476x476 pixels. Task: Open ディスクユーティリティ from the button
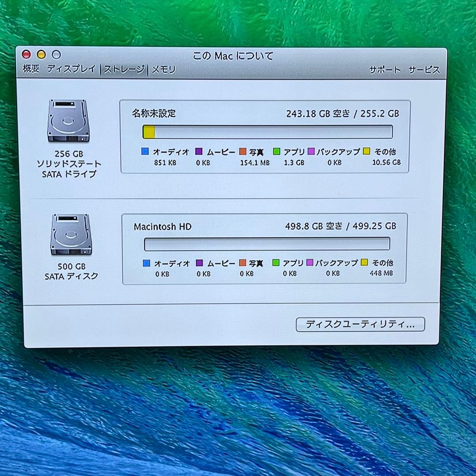[x=361, y=325]
